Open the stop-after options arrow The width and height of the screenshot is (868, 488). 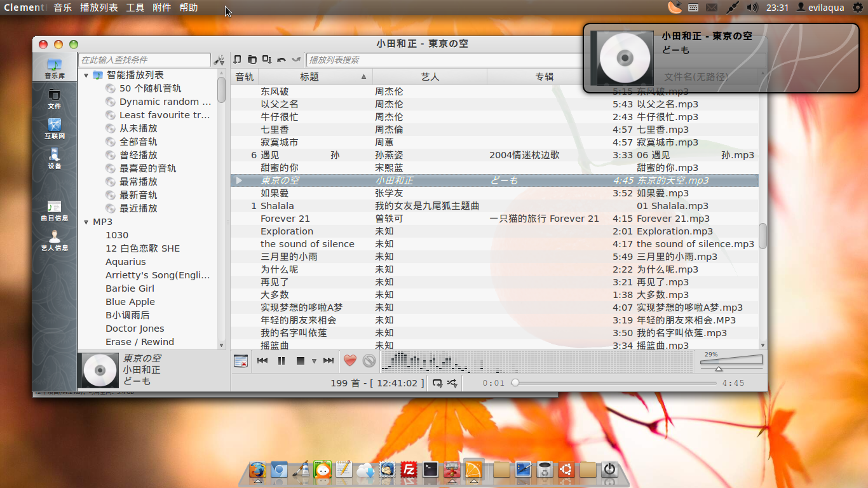[x=314, y=362]
